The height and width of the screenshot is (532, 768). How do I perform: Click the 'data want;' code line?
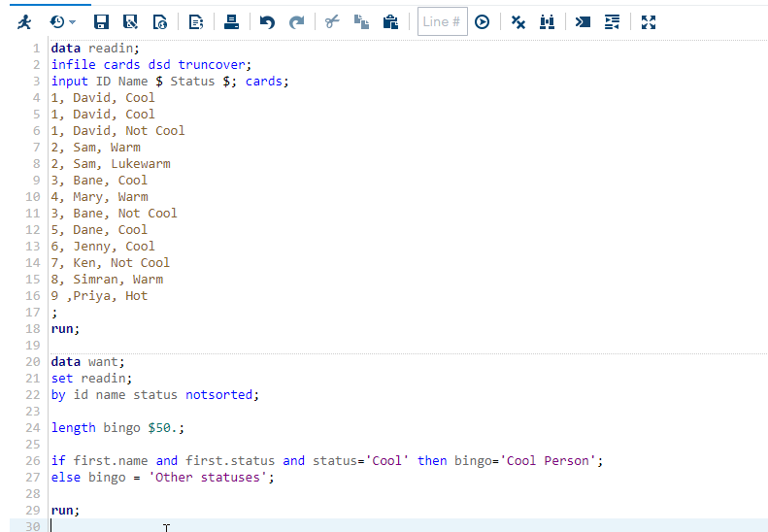pyautogui.click(x=88, y=361)
